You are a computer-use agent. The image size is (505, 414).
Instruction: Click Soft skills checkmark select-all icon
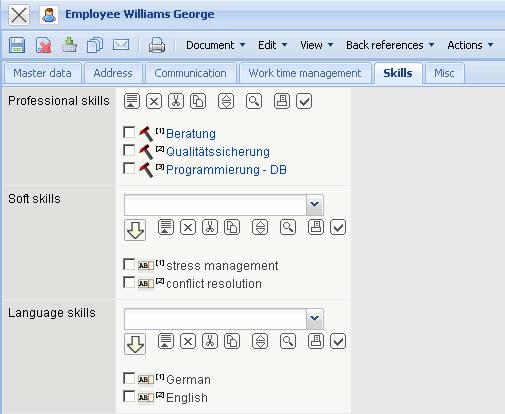pyautogui.click(x=338, y=227)
